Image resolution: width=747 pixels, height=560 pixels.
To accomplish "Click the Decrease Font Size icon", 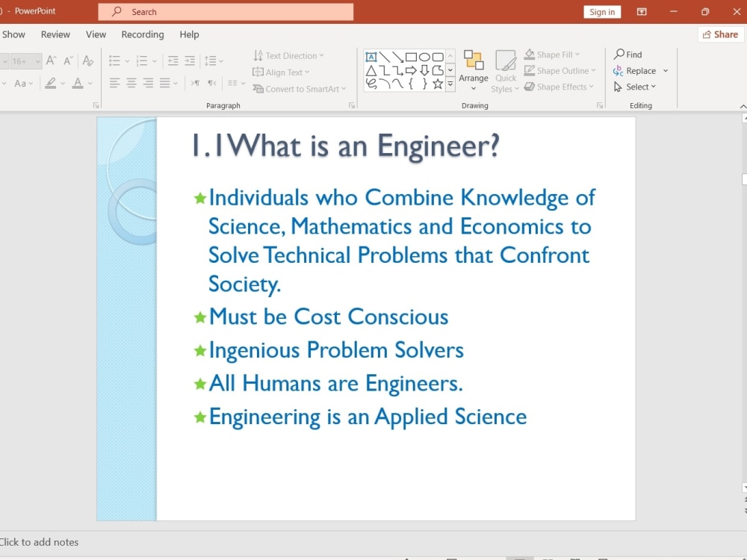I will pos(69,60).
